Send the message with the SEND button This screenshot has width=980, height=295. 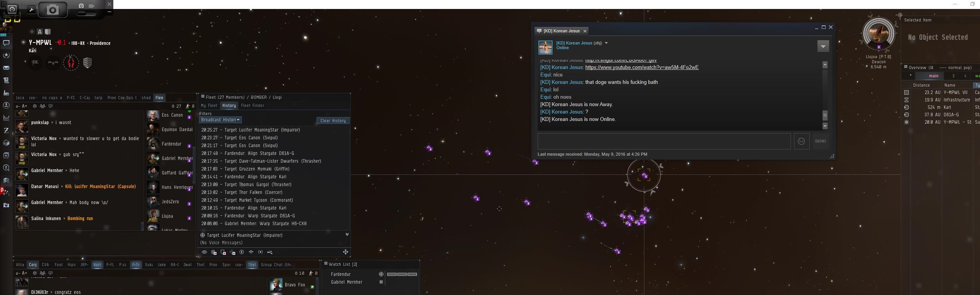[820, 141]
